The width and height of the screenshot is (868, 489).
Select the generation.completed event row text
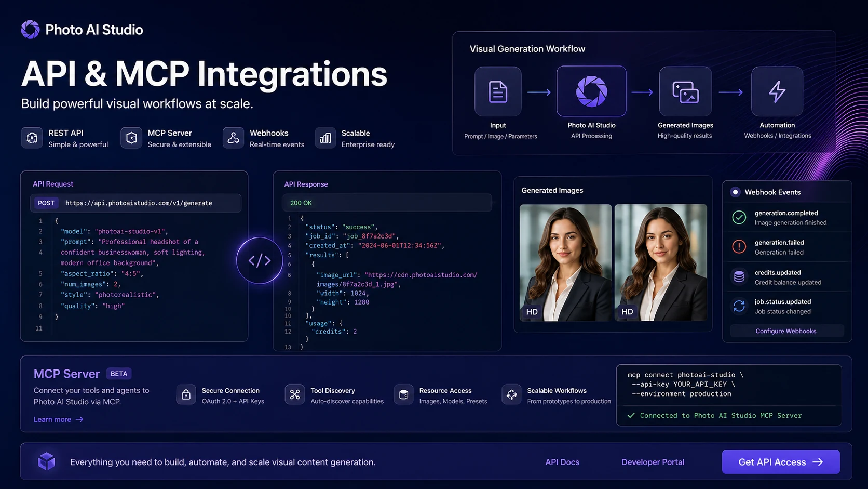point(791,218)
